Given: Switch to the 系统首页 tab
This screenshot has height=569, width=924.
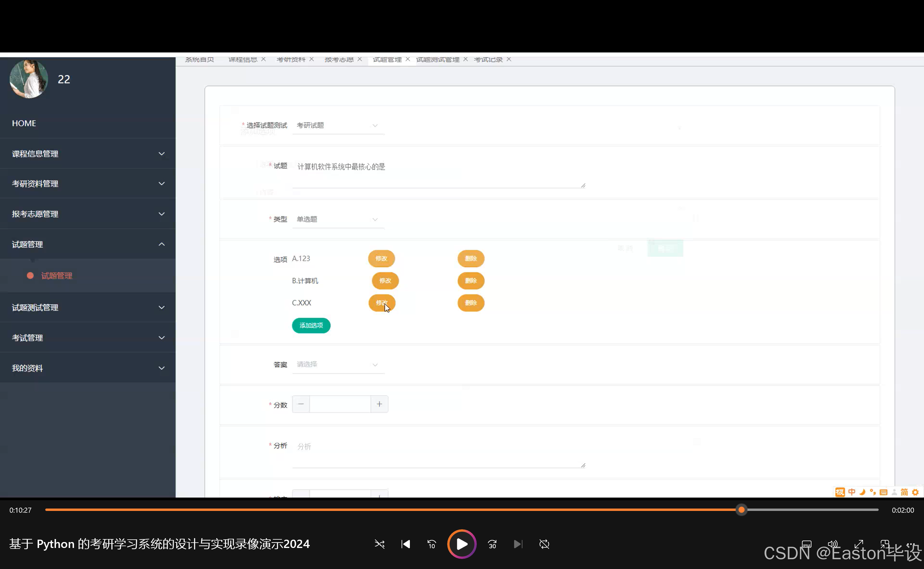Looking at the screenshot, I should pos(199,60).
